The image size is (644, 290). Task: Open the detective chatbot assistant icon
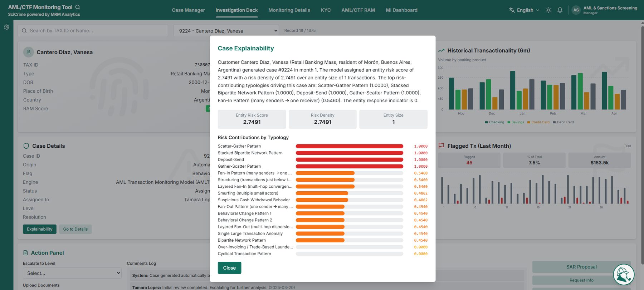click(624, 274)
